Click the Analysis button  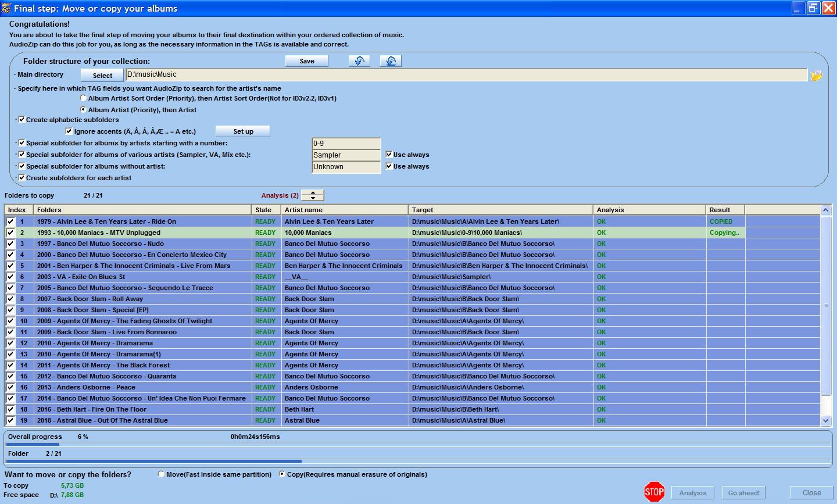pyautogui.click(x=693, y=493)
